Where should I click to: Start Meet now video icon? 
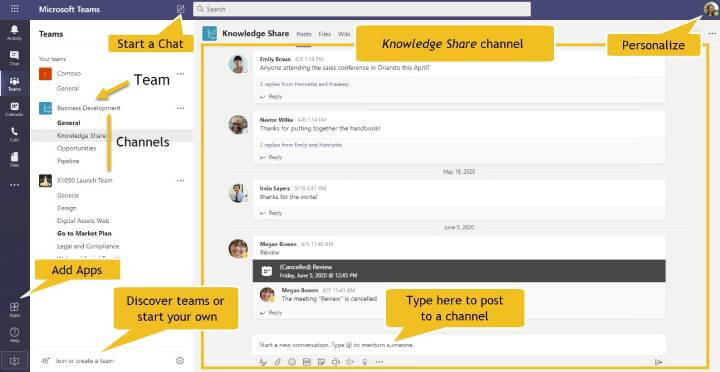click(336, 362)
